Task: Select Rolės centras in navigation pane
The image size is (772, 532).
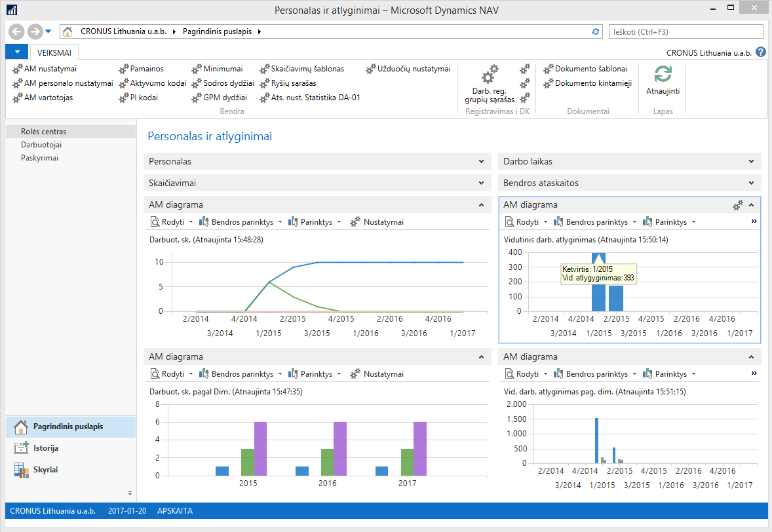Action: tap(70, 132)
